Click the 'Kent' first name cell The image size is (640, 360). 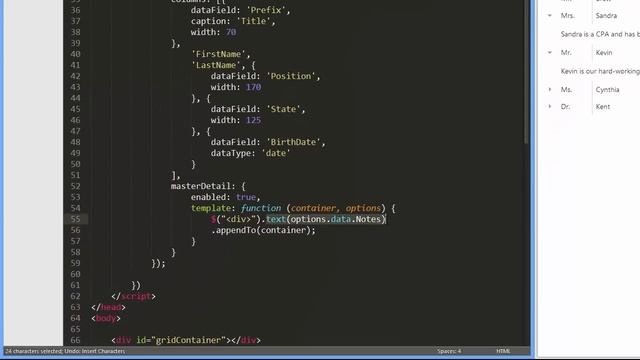point(603,107)
